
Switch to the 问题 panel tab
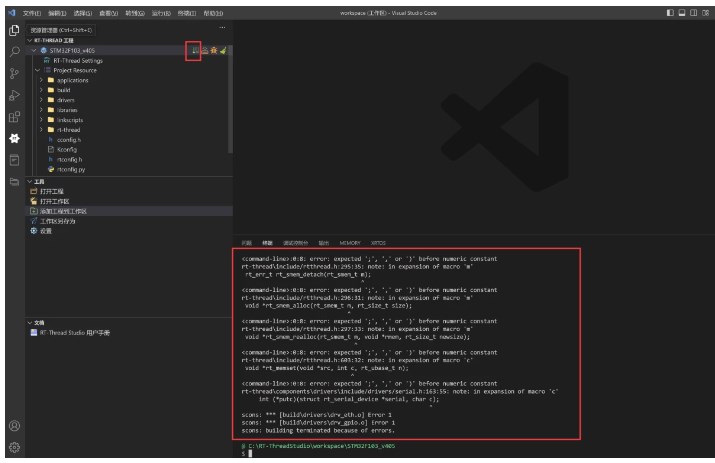click(x=247, y=243)
